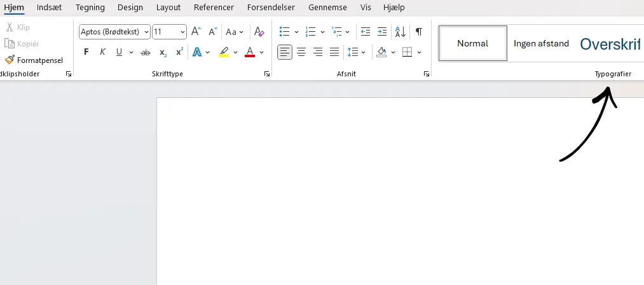The image size is (644, 285).
Task: Expand line spacing dropdown arrow
Action: 364,52
